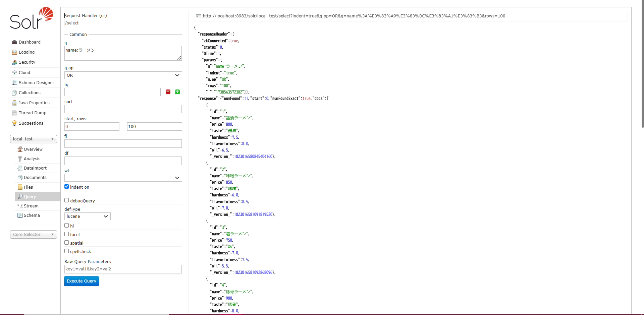
Task: Open the Documents submenu link
Action: click(x=35, y=178)
